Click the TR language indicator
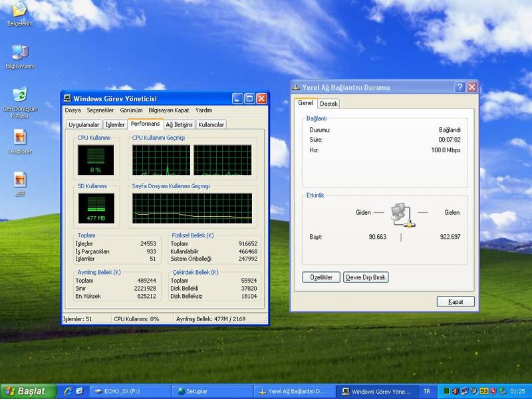 click(427, 391)
